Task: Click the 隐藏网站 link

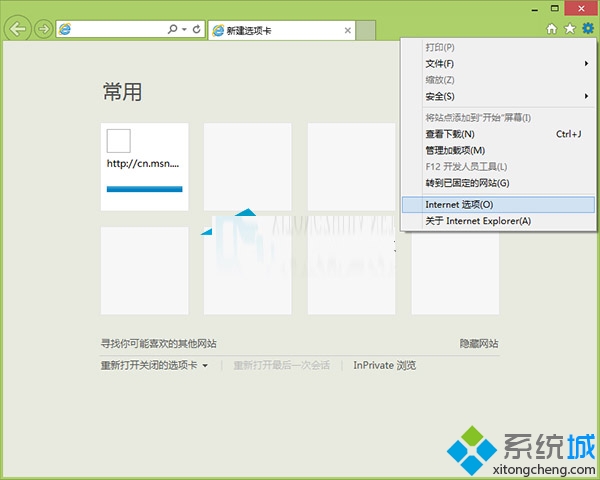Action: [478, 343]
